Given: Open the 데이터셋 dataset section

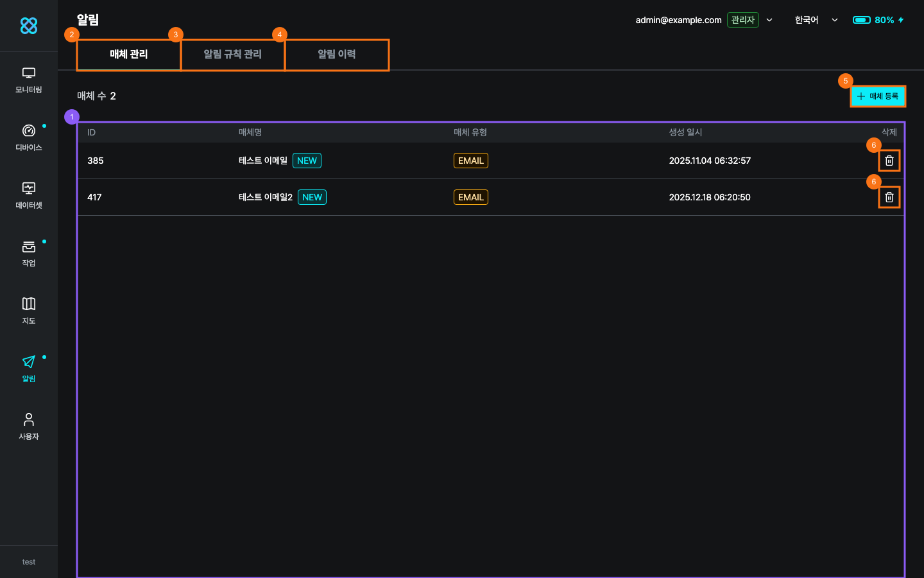Looking at the screenshot, I should tap(29, 196).
